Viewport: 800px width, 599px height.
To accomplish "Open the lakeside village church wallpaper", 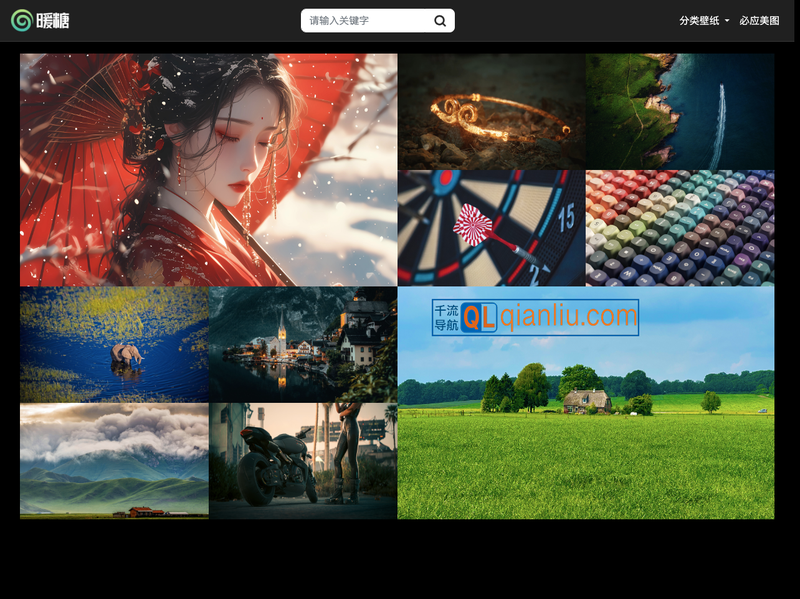I will (303, 345).
